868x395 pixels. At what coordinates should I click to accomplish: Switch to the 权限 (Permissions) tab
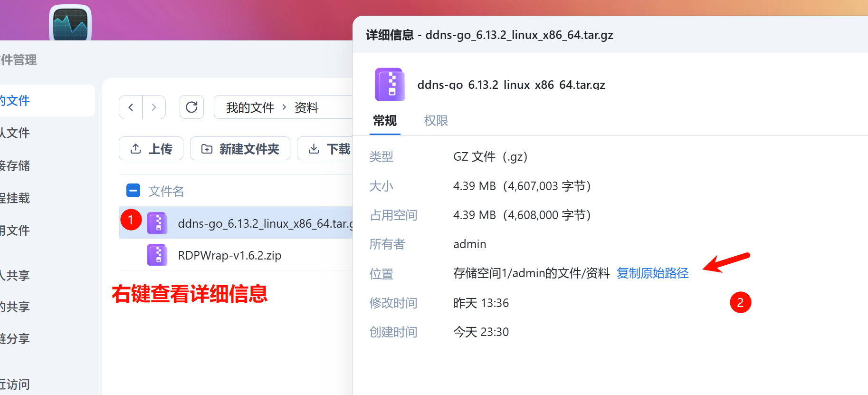(436, 121)
